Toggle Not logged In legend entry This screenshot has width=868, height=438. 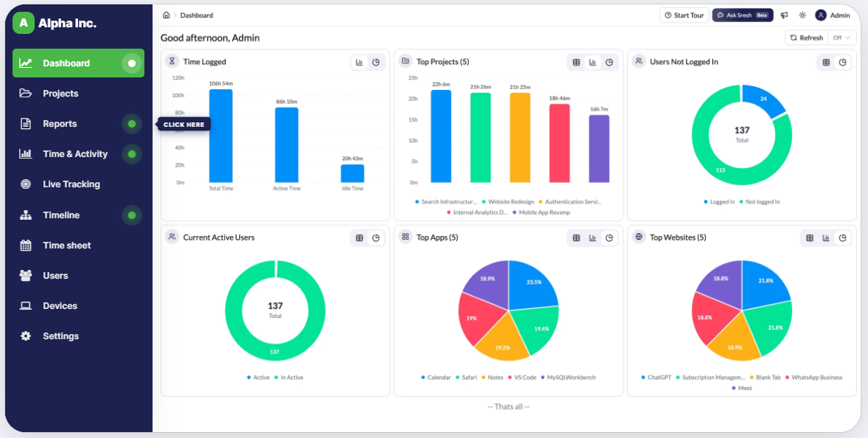pos(759,202)
